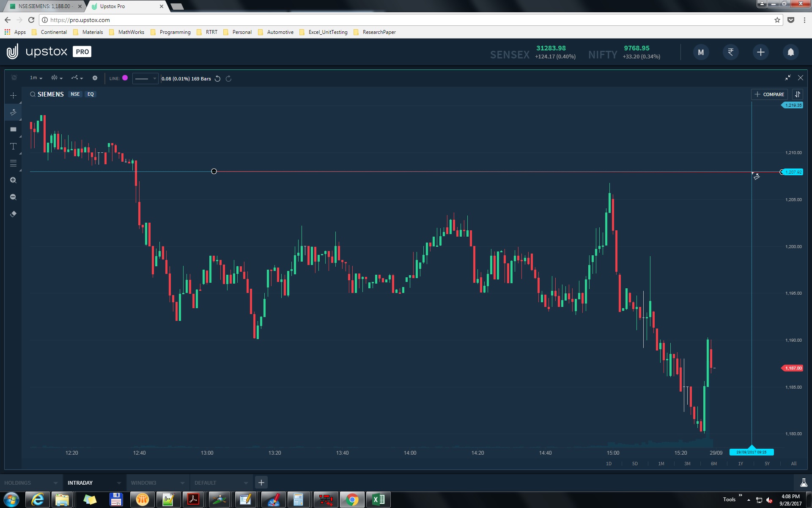Expand INTRADAY tab dropdown arrow
Viewport: 812px width, 508px height.
click(x=119, y=483)
